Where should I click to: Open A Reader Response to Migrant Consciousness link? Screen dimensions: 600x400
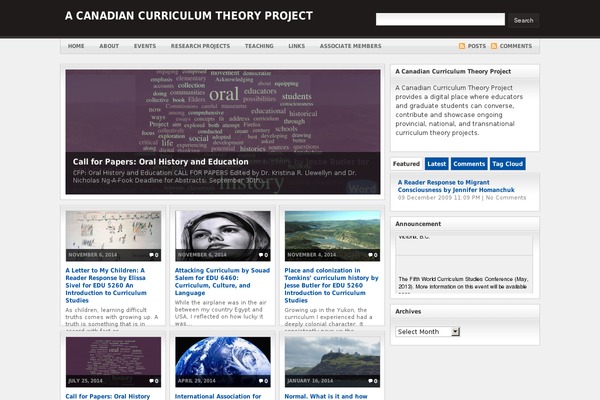[456, 186]
